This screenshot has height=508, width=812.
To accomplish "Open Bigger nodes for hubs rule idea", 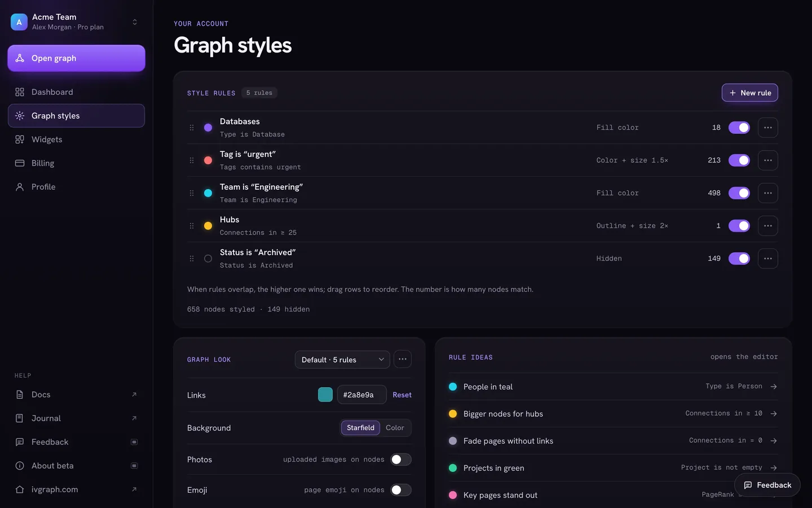I will coord(614,414).
